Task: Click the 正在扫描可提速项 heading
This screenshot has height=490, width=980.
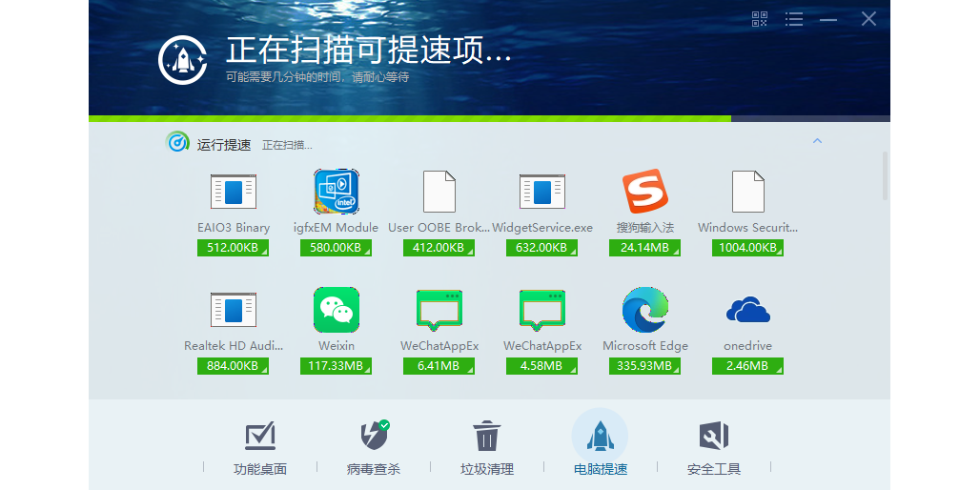Action: tap(368, 50)
